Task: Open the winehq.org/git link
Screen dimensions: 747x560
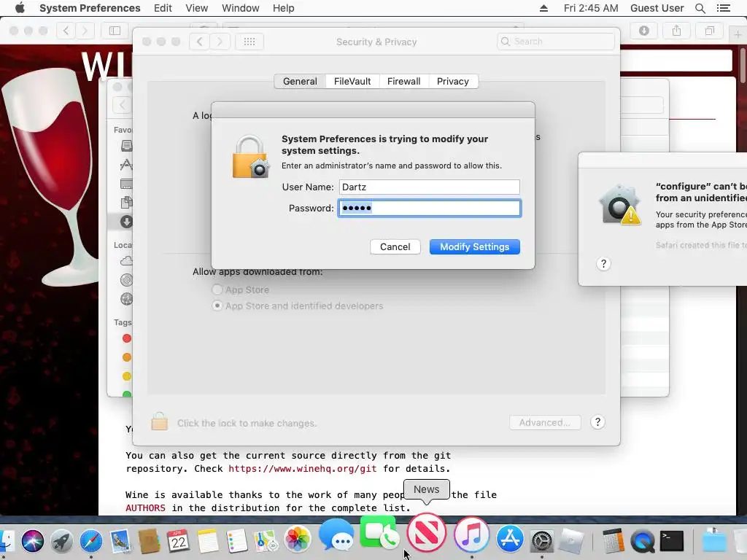Action: click(x=303, y=469)
